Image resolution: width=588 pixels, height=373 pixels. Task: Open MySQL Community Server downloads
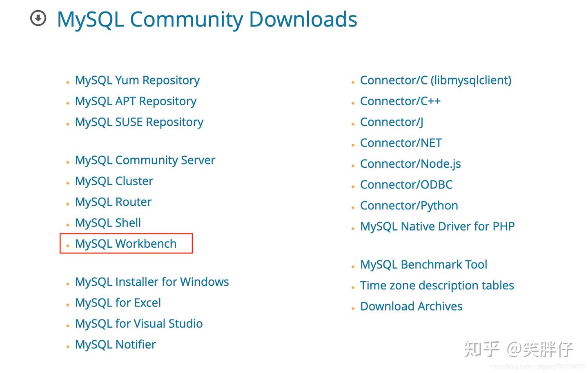pyautogui.click(x=145, y=160)
